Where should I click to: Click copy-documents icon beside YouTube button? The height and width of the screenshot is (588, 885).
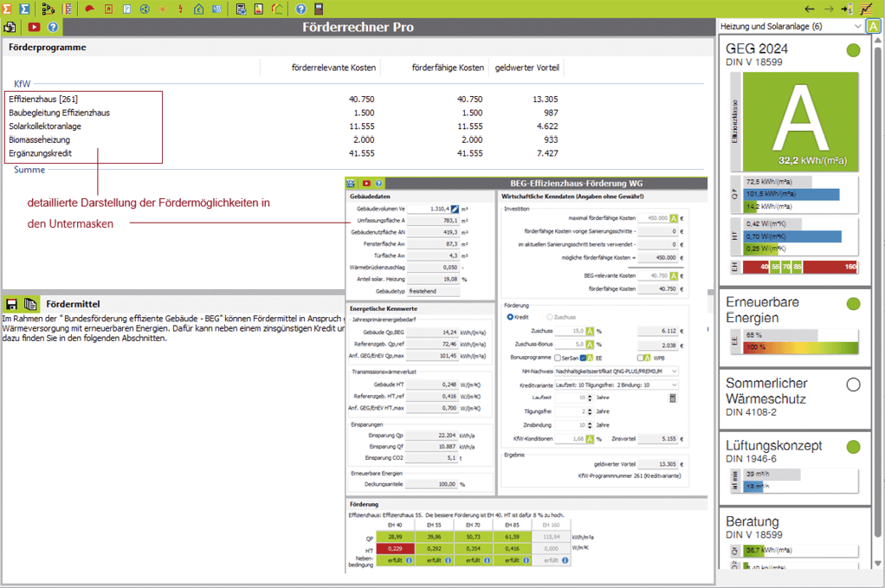point(10,27)
